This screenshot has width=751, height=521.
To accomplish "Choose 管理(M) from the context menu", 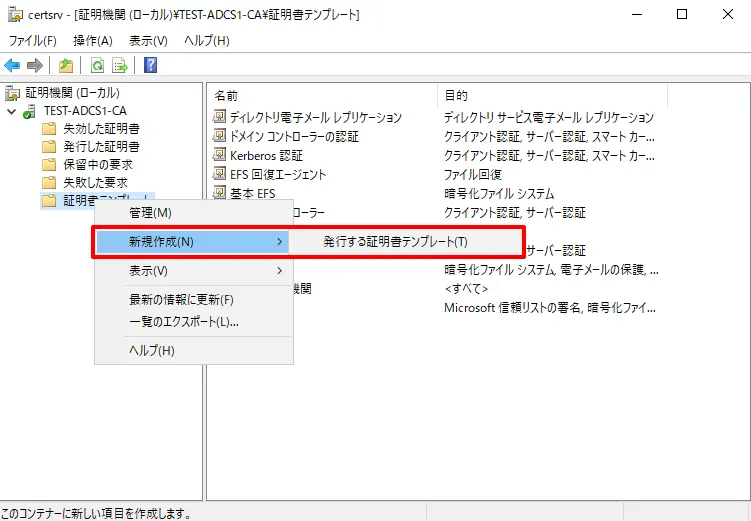I will (x=194, y=213).
